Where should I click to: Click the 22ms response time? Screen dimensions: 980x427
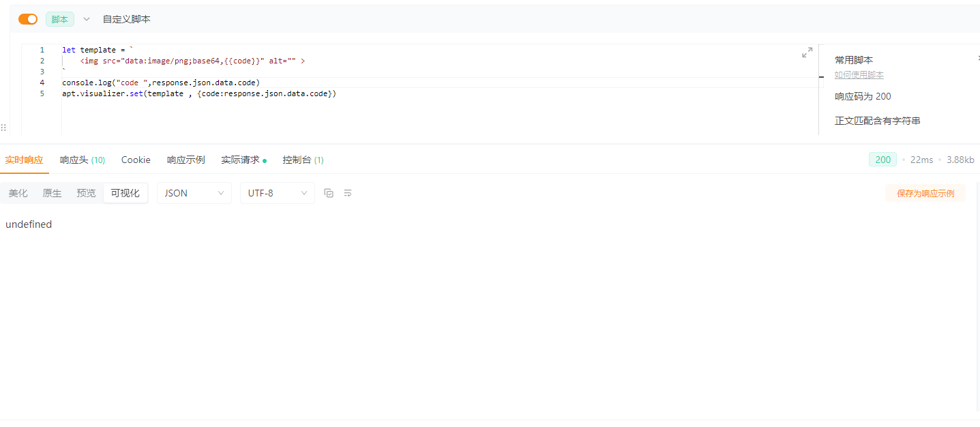click(921, 160)
